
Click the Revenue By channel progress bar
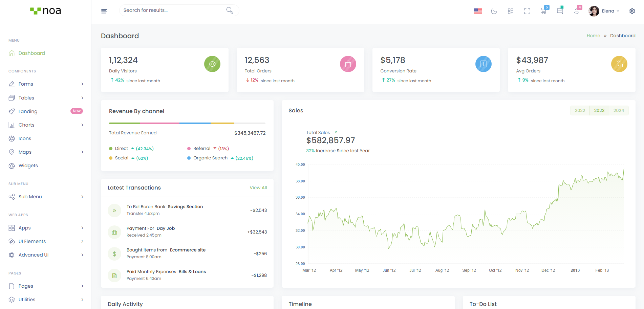[x=187, y=123]
